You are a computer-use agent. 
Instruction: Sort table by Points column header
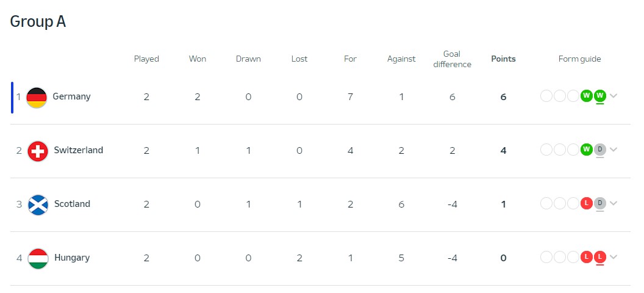(x=504, y=59)
